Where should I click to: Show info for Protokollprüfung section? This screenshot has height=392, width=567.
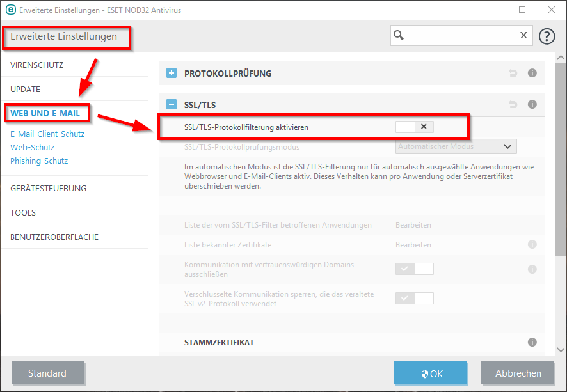(x=532, y=73)
